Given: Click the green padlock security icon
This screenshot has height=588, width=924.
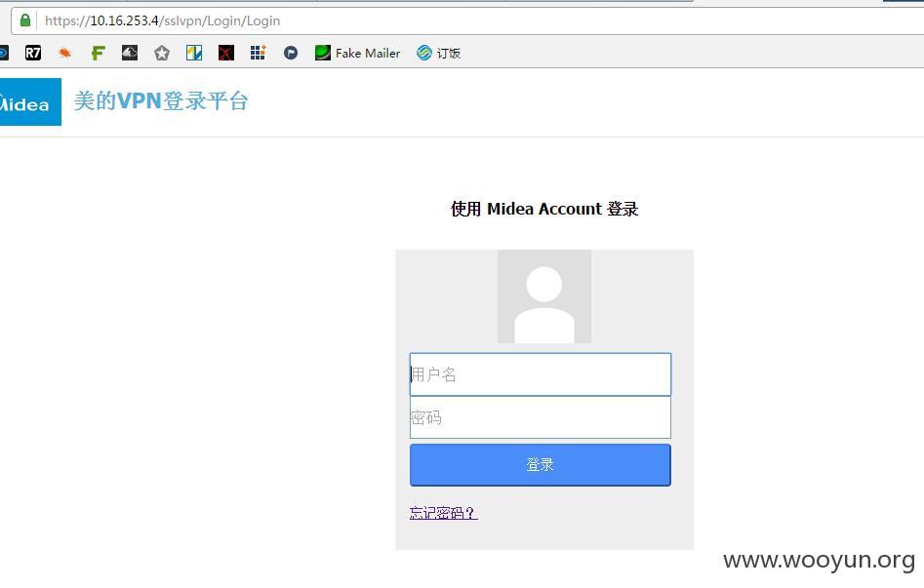Looking at the screenshot, I should [25, 20].
